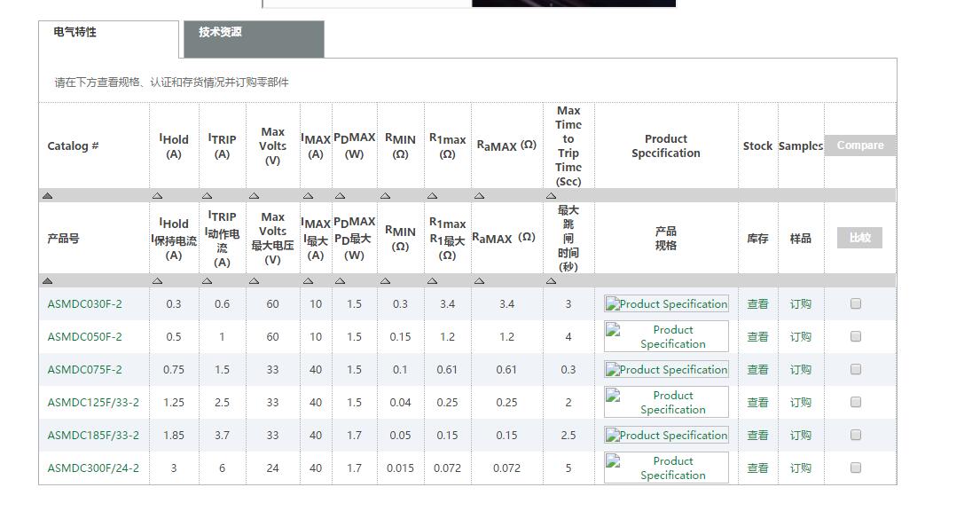Open the ASMDC125F/33-2 product link
This screenshot has width=980, height=511.
coord(93,403)
